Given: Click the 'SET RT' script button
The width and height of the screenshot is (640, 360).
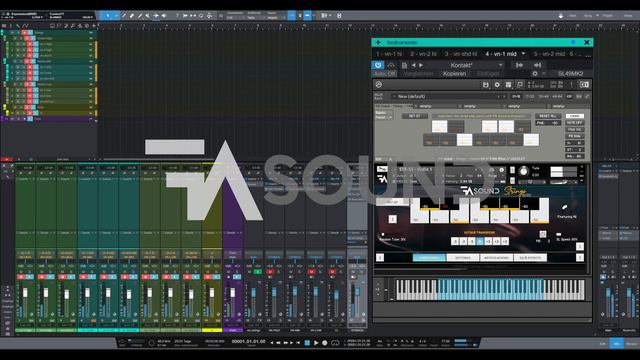Looking at the screenshot, I should tap(414, 116).
